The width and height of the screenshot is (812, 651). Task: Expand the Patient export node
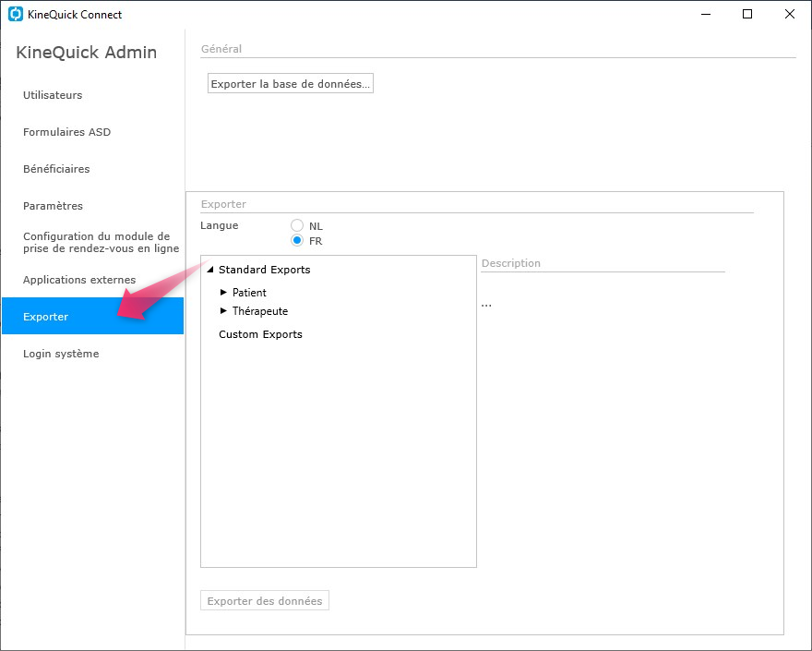tap(223, 293)
